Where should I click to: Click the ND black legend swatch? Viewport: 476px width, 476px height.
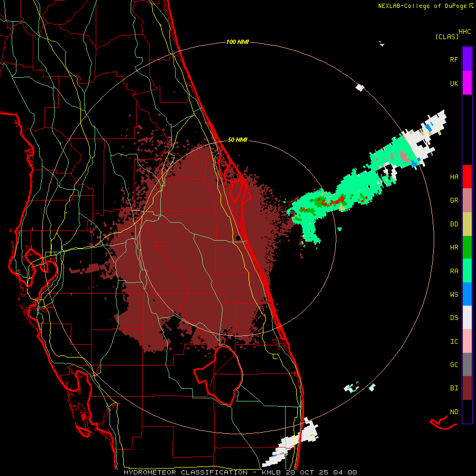[x=467, y=411]
